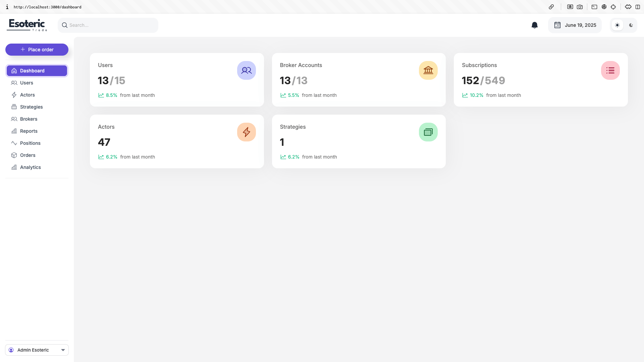Click the Esoteric Trade logo
The image size is (644, 362).
coord(27,25)
